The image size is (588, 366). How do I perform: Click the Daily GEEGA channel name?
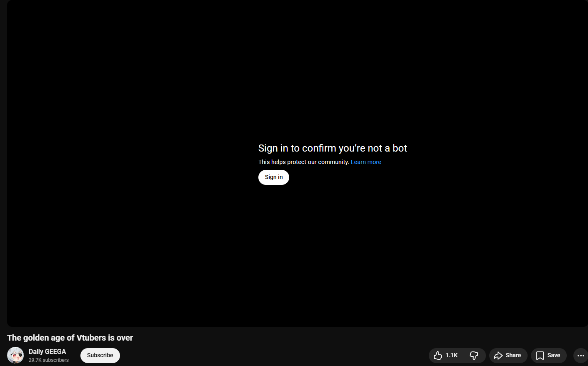[47, 351]
